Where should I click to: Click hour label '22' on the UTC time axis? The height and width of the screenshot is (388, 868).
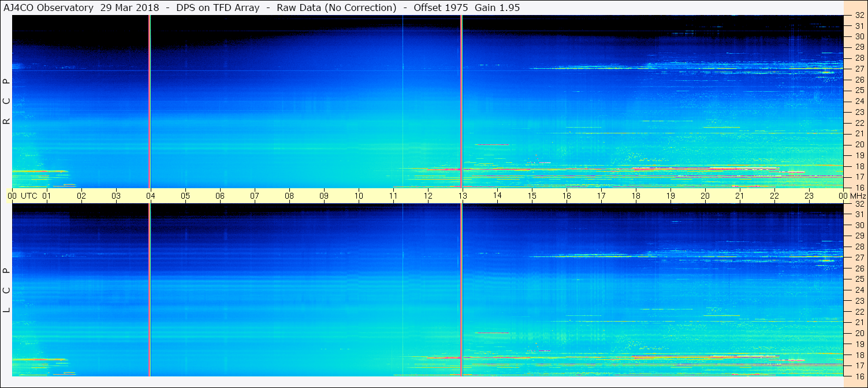[774, 196]
